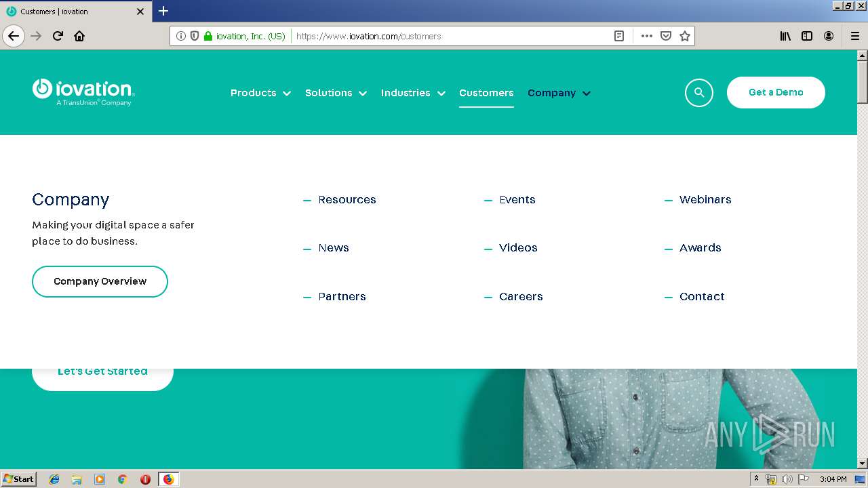
Task: Open Internet Explorer from taskbar
Action: 54,479
